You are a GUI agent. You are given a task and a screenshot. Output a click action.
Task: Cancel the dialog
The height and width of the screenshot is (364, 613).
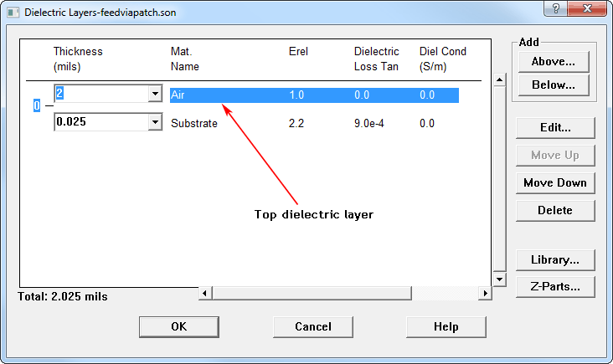[x=313, y=327]
